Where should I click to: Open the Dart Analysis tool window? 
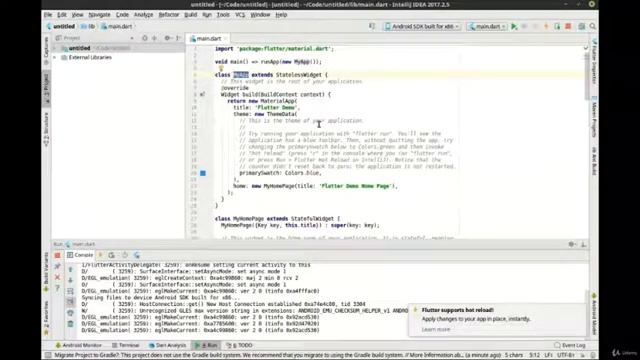click(167, 345)
